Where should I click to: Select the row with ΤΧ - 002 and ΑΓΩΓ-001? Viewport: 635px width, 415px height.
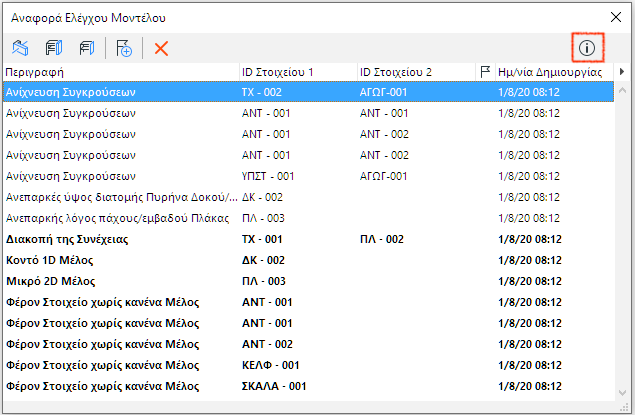point(309,92)
